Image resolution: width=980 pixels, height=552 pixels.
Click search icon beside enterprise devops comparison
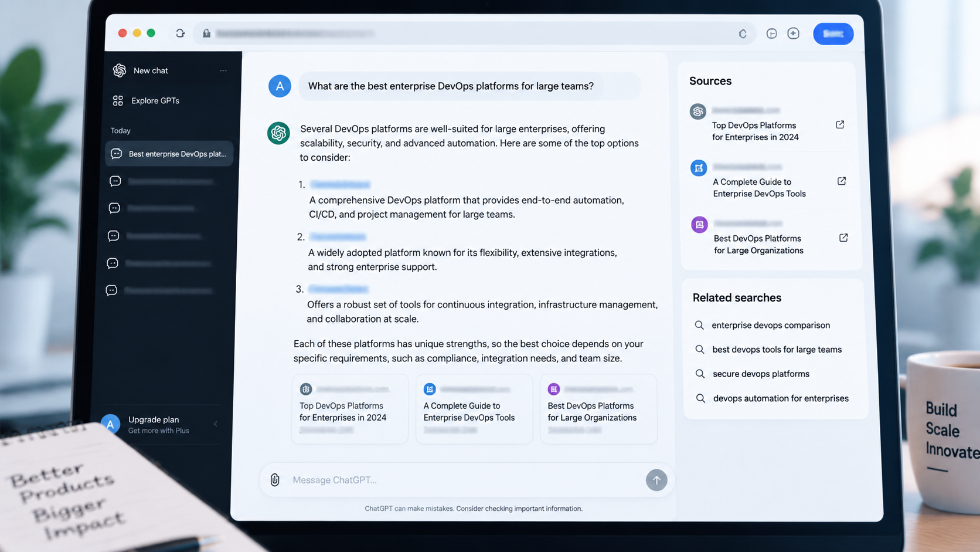699,325
